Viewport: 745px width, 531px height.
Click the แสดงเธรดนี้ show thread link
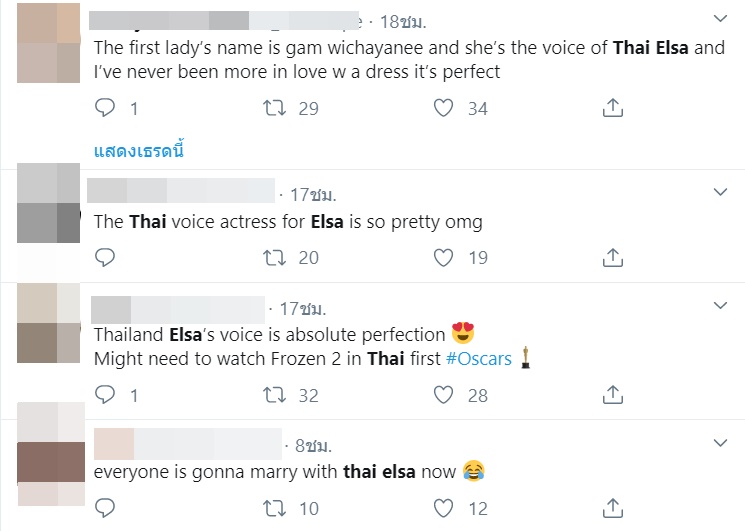(139, 152)
